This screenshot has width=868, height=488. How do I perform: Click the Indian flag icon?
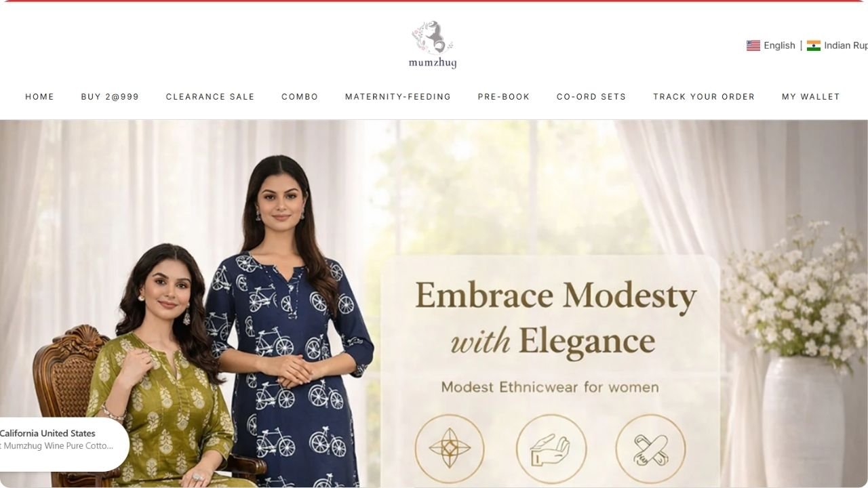[814, 45]
